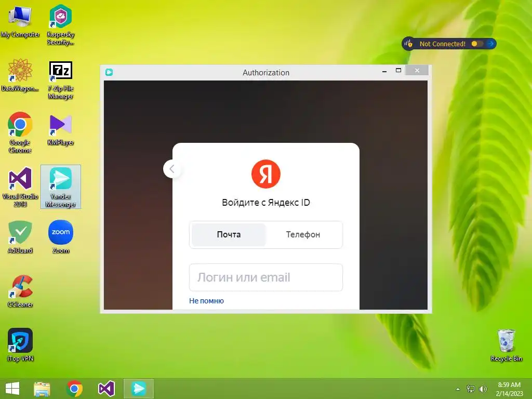Select the Yandex Messenger desktop shortcut
This screenshot has height=399, width=532.
pos(60,187)
